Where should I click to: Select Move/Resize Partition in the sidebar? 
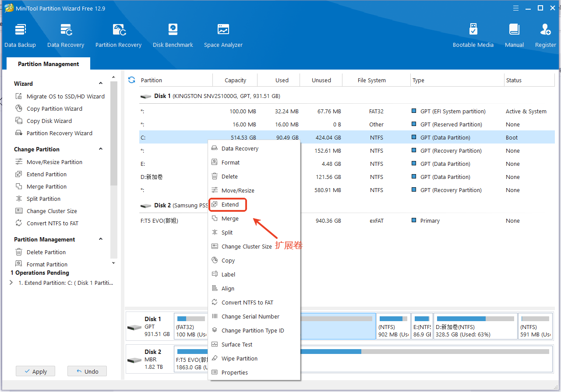(49, 162)
